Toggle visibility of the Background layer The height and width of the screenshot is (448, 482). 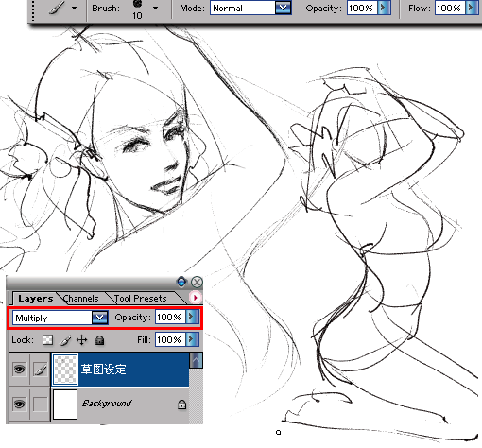click(x=19, y=404)
